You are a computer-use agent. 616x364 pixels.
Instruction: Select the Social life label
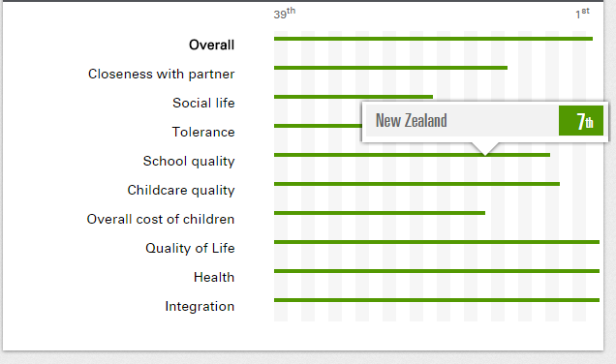[203, 103]
